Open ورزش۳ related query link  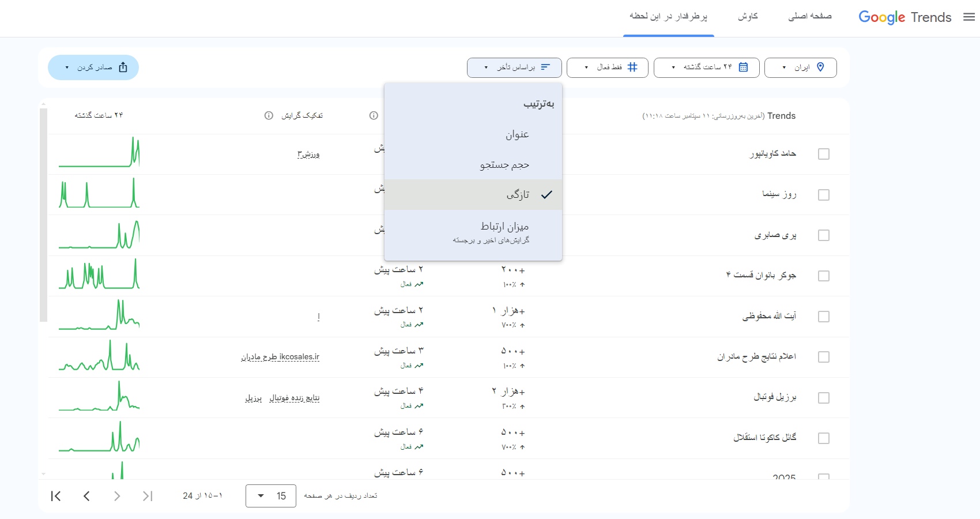[308, 155]
